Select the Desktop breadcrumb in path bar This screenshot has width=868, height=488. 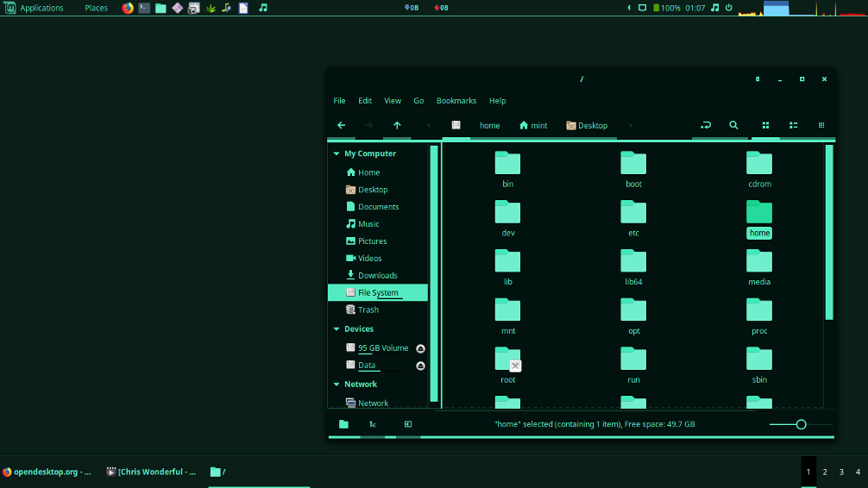[x=587, y=126]
